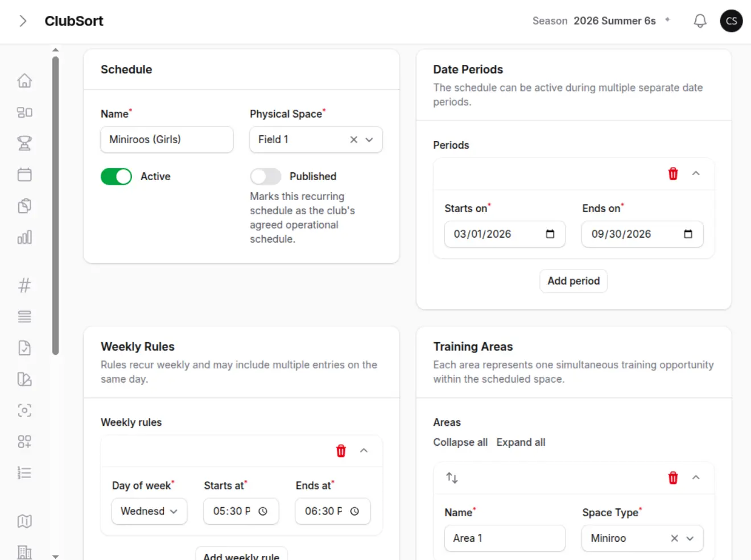Open the trophy icon in sidebar
Image resolution: width=751 pixels, height=560 pixels.
(x=24, y=143)
